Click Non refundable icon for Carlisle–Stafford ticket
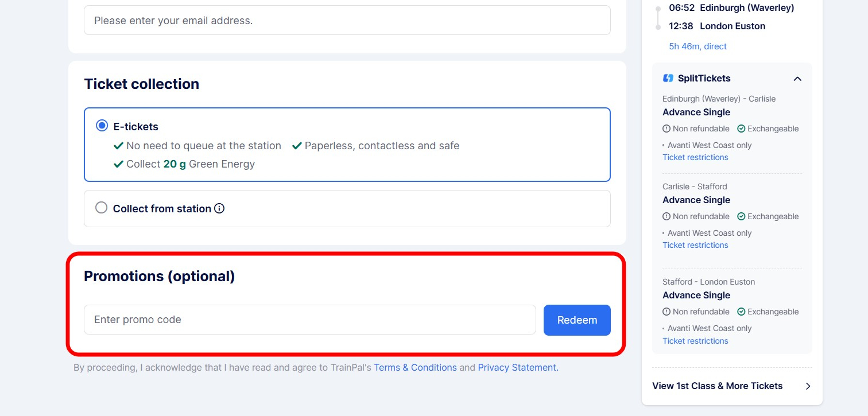 [x=666, y=216]
